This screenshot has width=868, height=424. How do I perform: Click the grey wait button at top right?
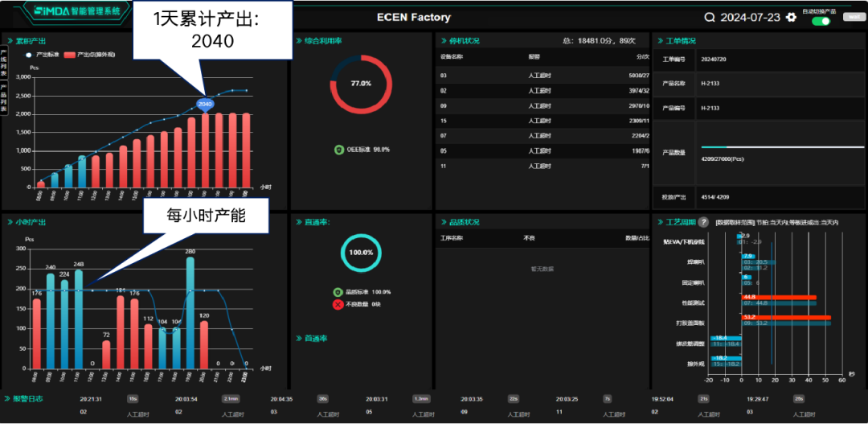pos(850,17)
